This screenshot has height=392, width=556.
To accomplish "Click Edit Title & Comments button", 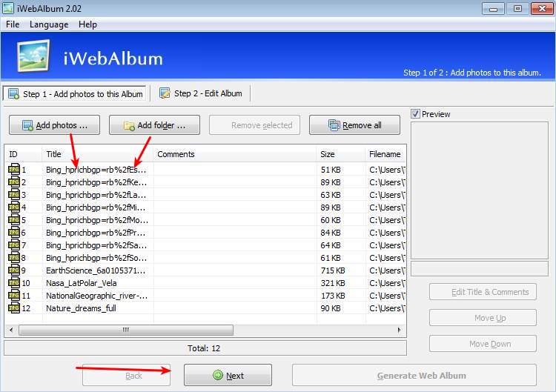I will tap(483, 292).
